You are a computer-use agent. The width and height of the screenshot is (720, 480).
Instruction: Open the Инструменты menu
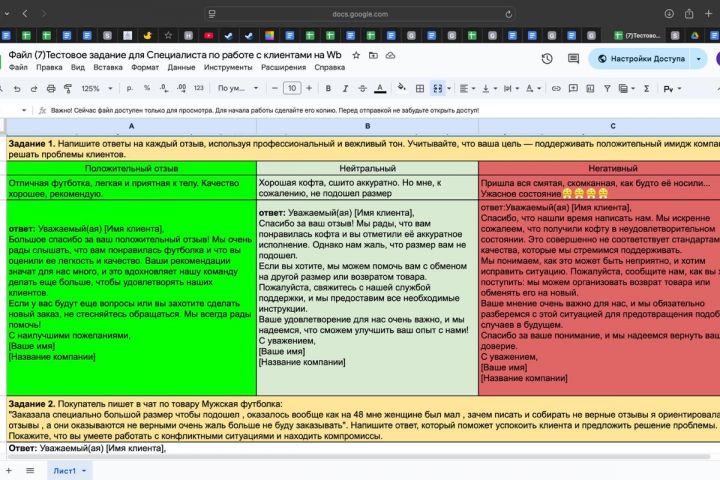click(228, 68)
